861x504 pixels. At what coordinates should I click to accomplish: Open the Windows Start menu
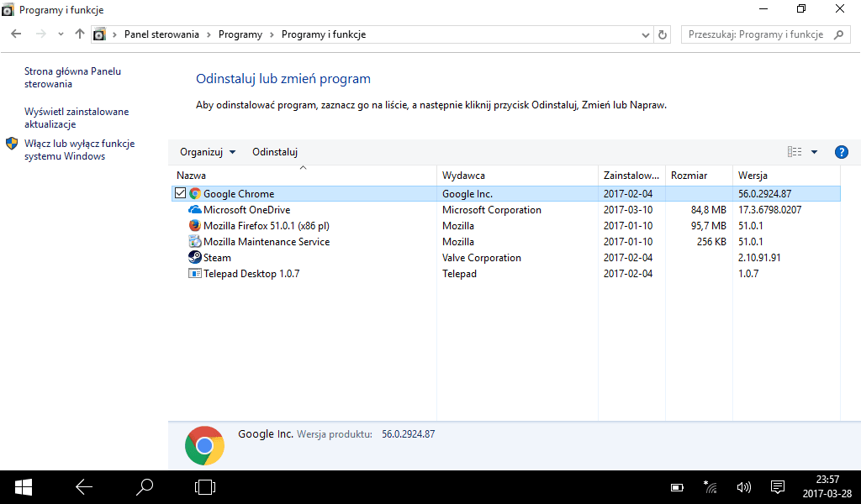pyautogui.click(x=24, y=487)
